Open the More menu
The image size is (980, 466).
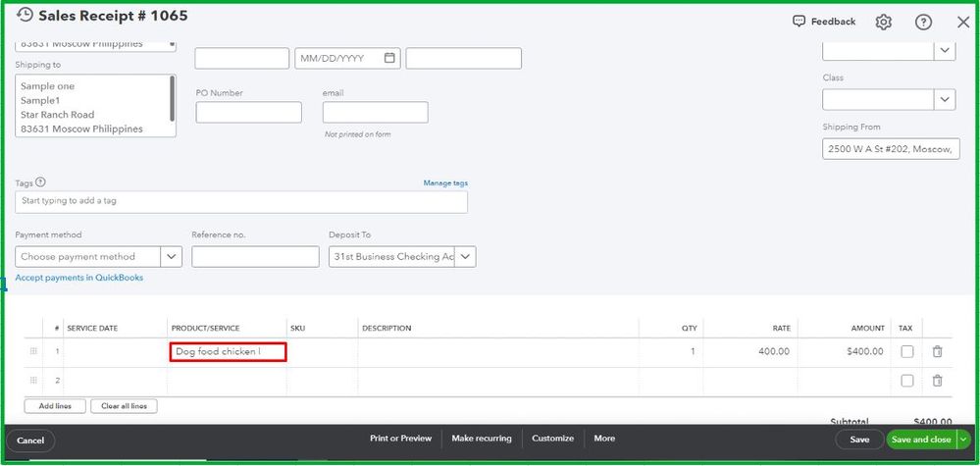pyautogui.click(x=604, y=439)
